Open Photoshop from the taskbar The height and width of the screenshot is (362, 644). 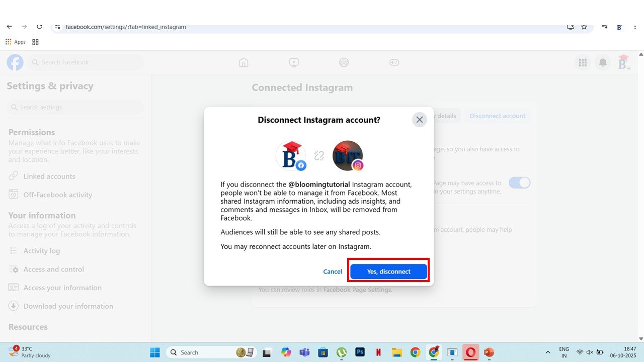coord(360,352)
